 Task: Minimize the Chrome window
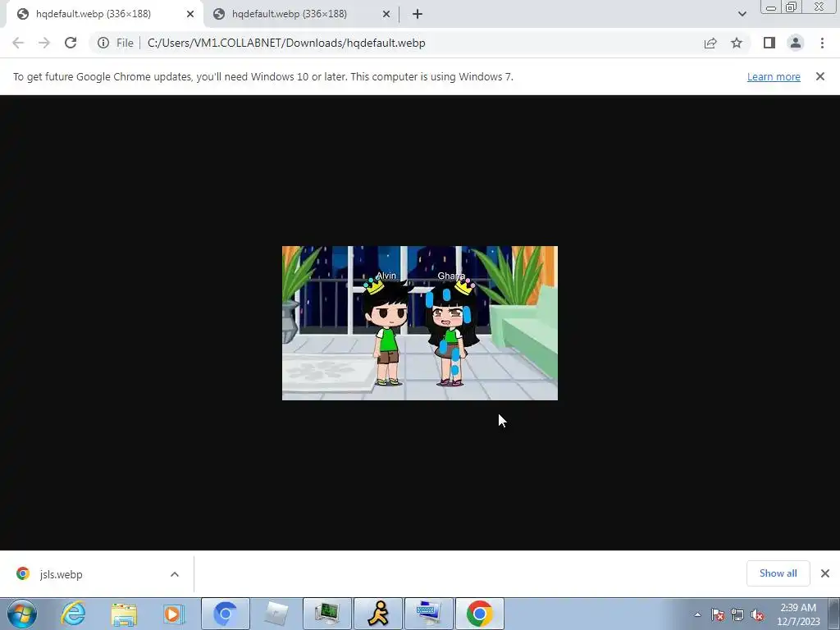[x=771, y=7]
